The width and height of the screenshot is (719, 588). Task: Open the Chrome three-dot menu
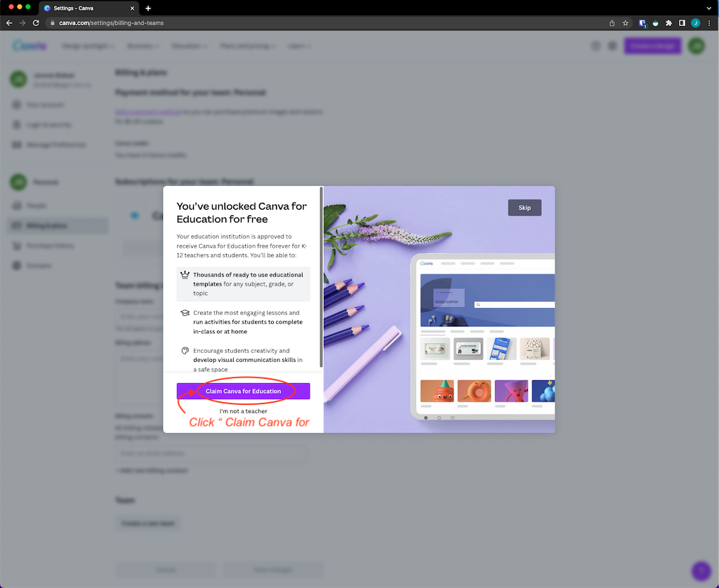tap(709, 23)
